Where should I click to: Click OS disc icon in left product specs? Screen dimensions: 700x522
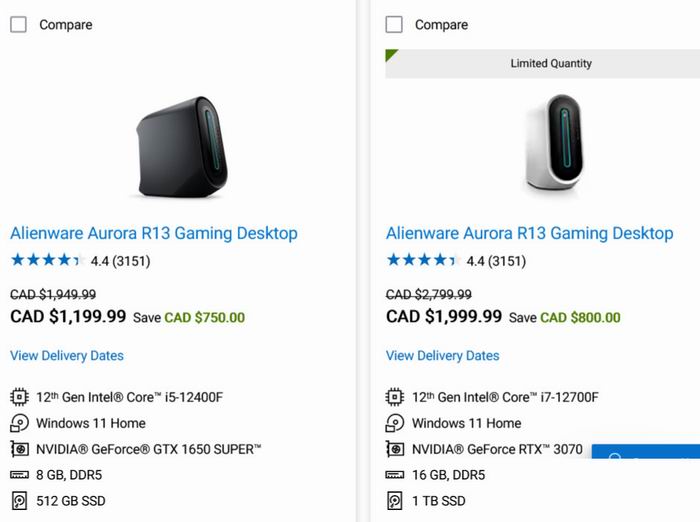19,423
